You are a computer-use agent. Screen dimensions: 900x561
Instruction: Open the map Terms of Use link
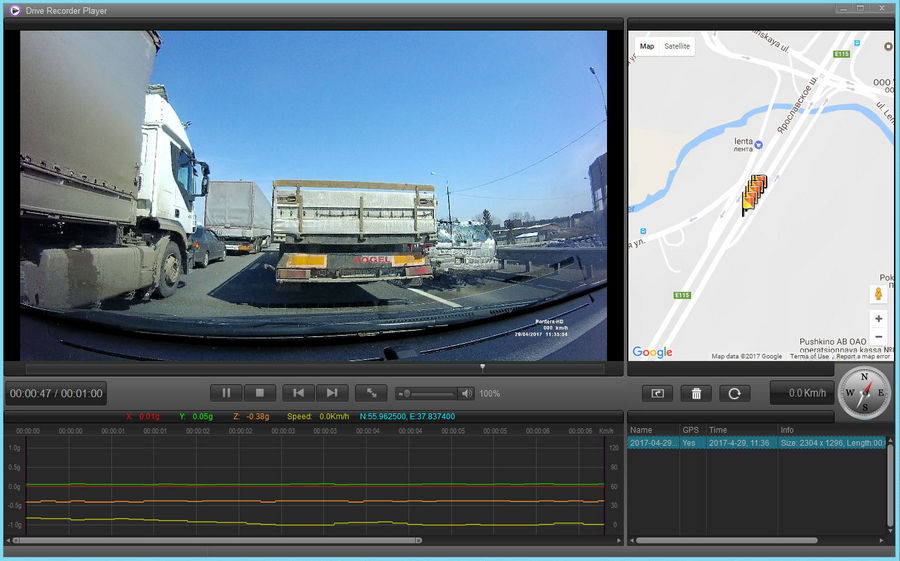[809, 357]
